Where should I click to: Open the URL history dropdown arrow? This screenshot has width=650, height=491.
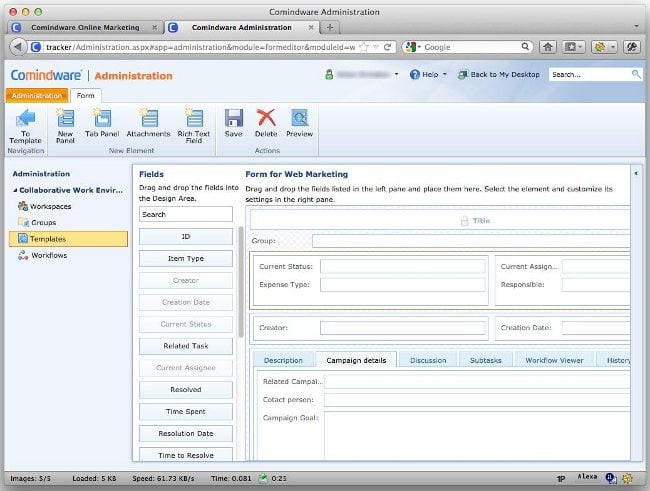pos(376,47)
